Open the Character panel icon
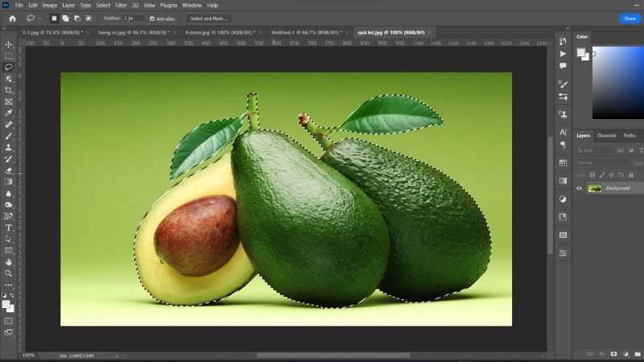The image size is (644, 362). click(x=563, y=132)
